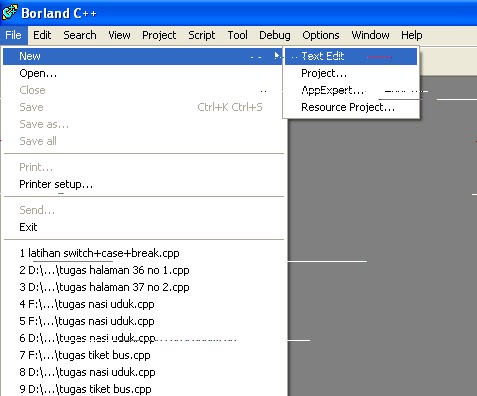477x396 pixels.
Task: Choose Open... from the File menu
Action: click(143, 73)
